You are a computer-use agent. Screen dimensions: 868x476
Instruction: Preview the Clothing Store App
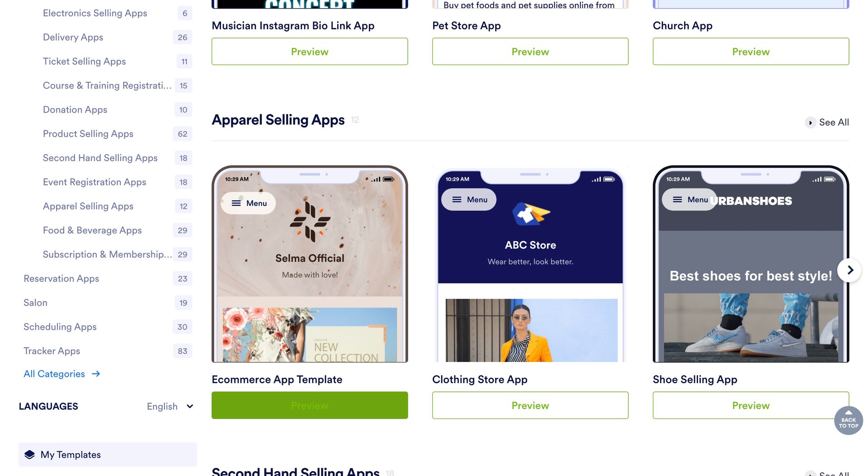click(530, 405)
